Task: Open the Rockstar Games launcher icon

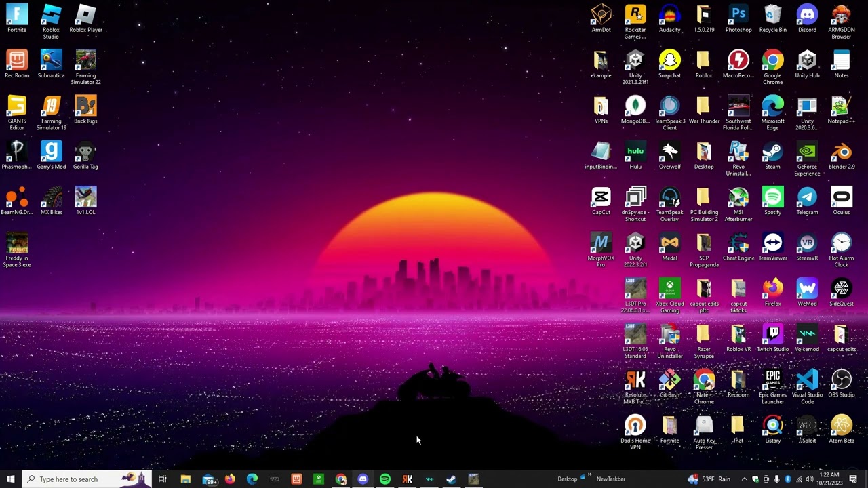Action: click(x=635, y=22)
